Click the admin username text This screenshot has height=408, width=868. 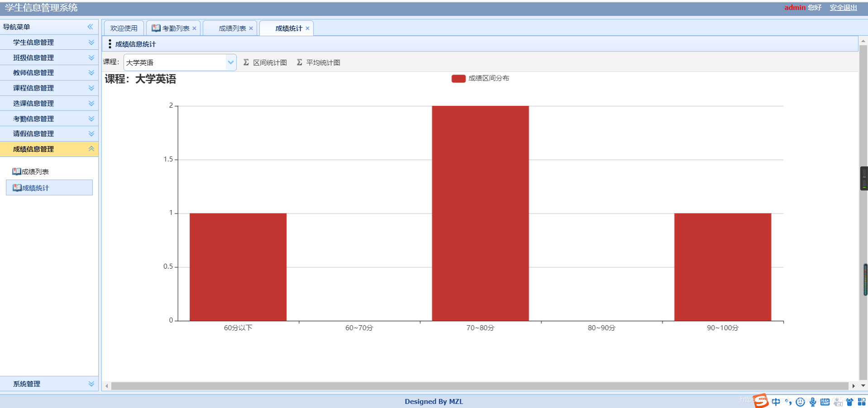[x=795, y=8]
